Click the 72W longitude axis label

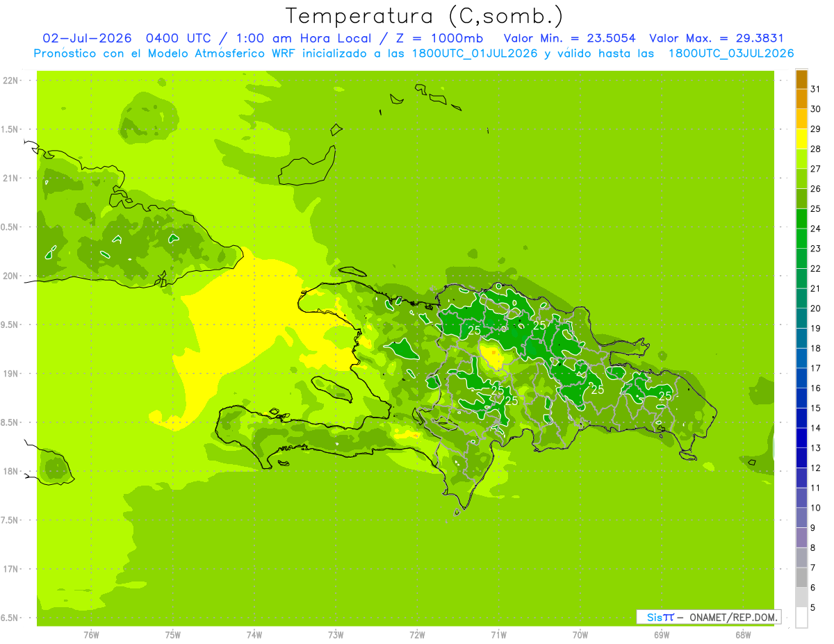[x=417, y=635]
